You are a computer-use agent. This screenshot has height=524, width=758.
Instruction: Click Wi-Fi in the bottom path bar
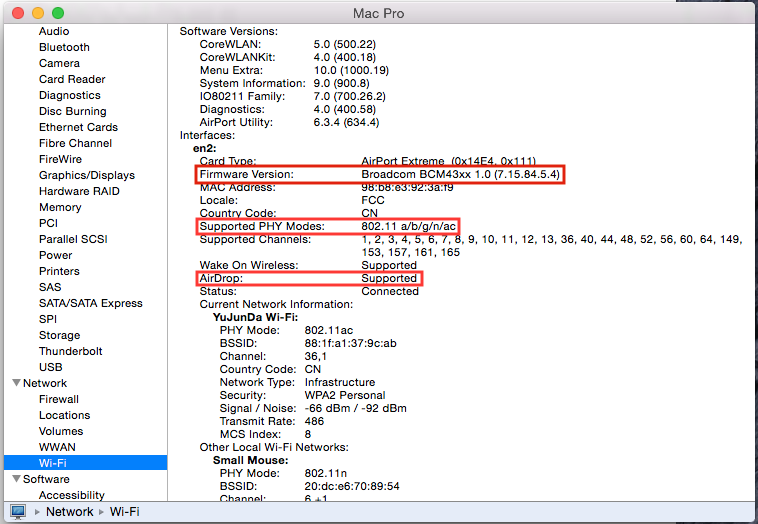[124, 511]
